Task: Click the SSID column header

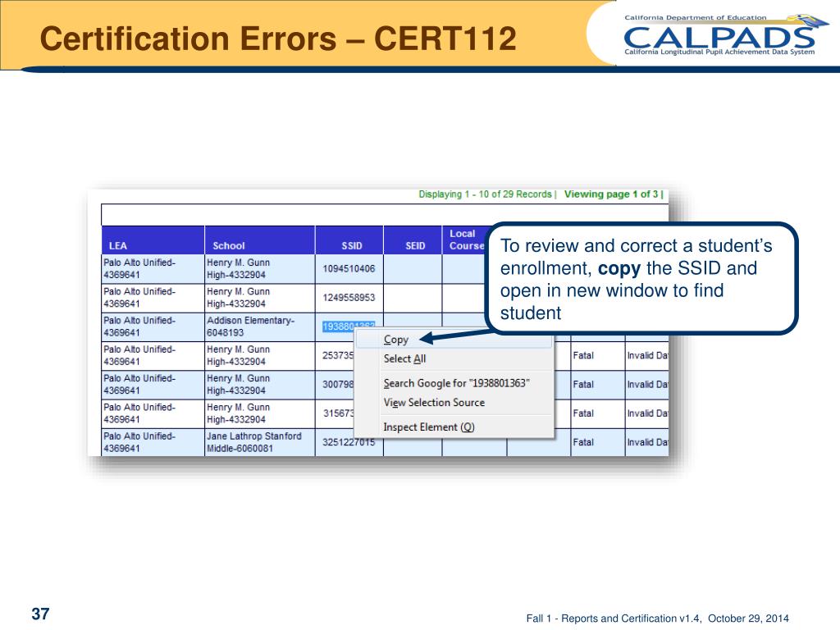Action: 349,240
